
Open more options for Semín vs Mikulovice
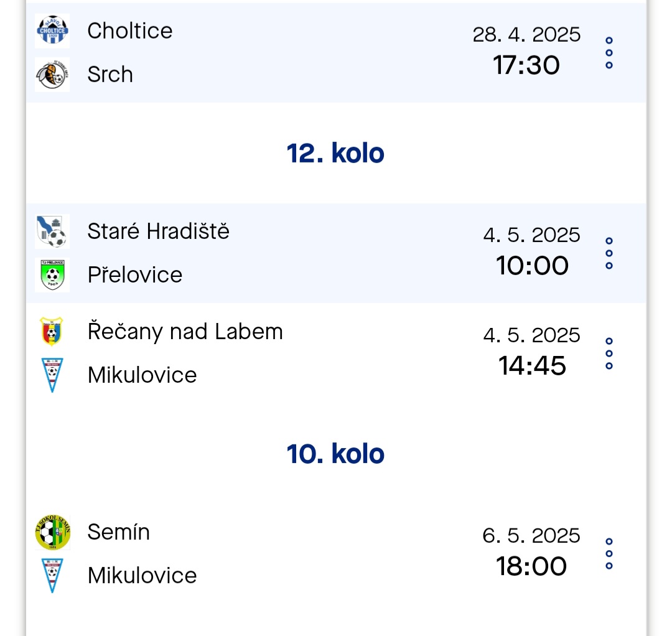(x=609, y=554)
